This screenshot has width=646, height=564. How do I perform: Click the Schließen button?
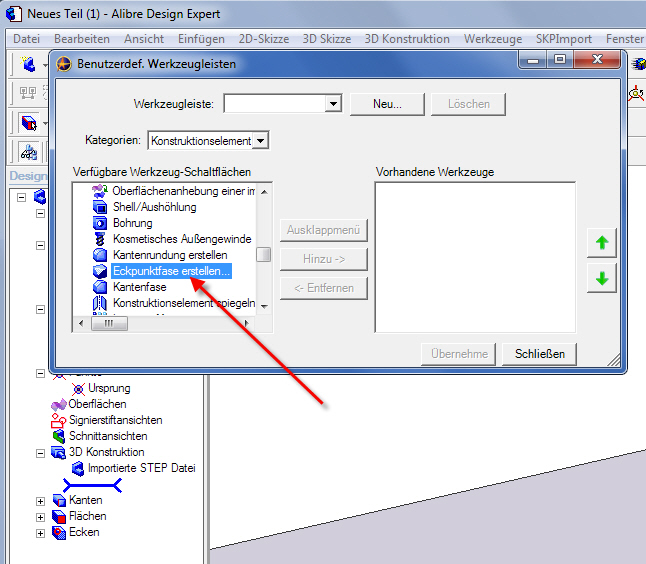tap(539, 353)
